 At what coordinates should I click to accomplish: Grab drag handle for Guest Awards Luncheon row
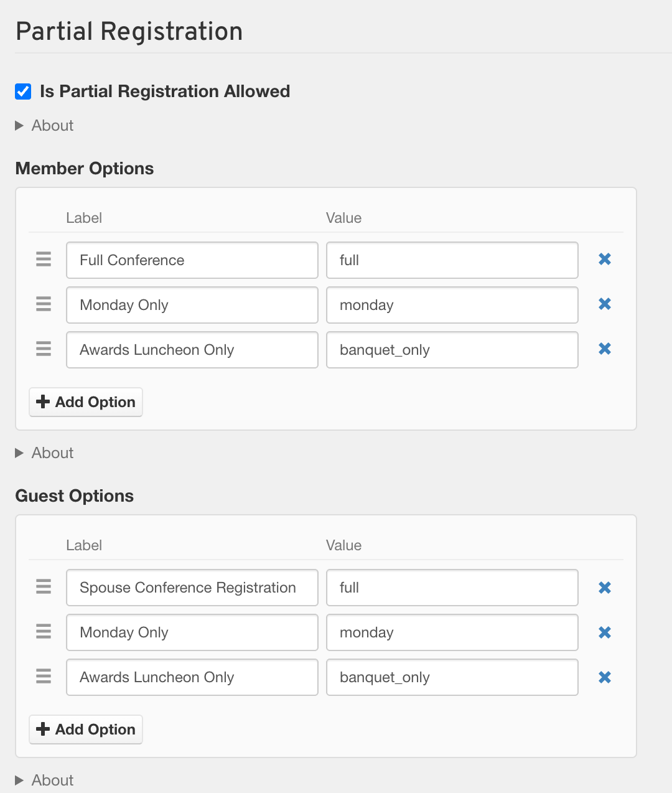coord(44,676)
